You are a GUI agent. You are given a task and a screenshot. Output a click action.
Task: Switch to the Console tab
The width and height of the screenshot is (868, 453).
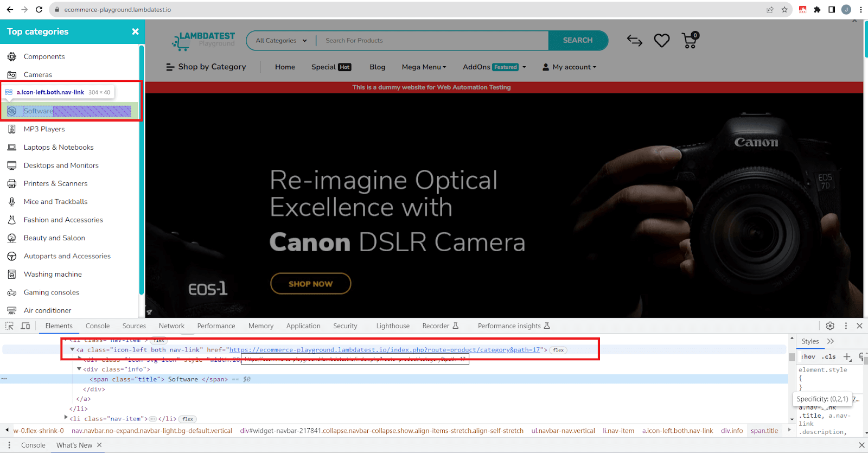click(98, 326)
